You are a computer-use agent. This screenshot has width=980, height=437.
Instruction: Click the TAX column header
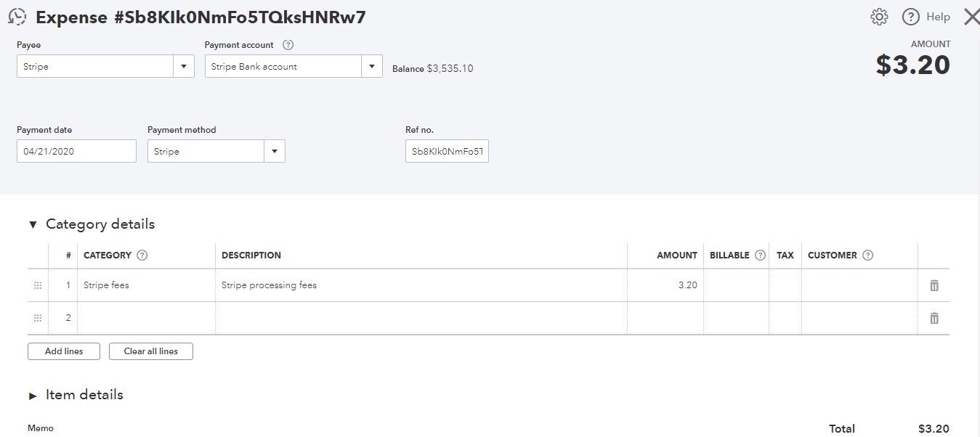click(785, 256)
